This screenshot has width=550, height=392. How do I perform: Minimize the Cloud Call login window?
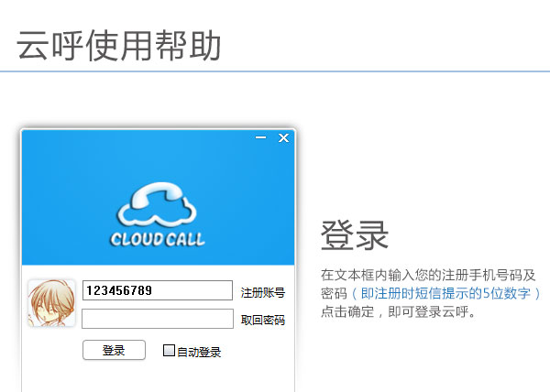coord(260,138)
